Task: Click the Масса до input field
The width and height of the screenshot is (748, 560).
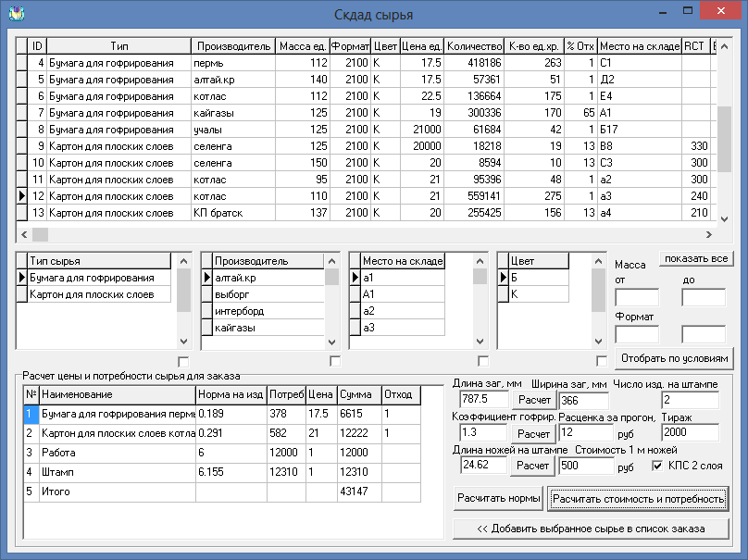Action: 704,297
